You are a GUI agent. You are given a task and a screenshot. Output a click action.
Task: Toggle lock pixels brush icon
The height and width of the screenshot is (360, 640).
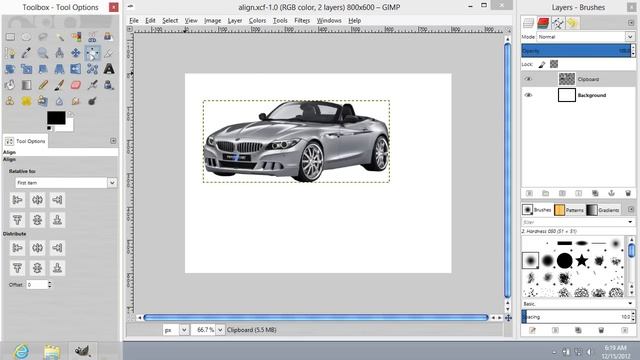pos(542,64)
